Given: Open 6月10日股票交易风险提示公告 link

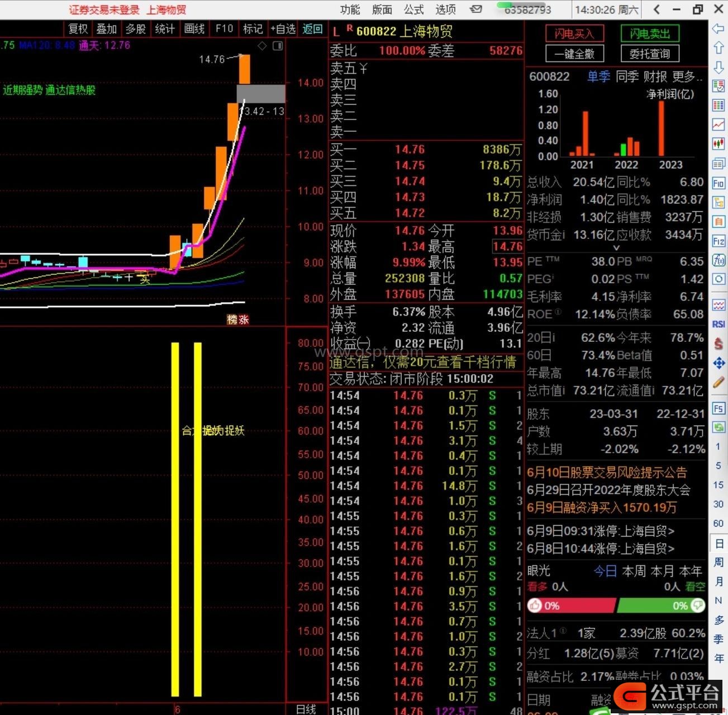Looking at the screenshot, I should point(607,473).
